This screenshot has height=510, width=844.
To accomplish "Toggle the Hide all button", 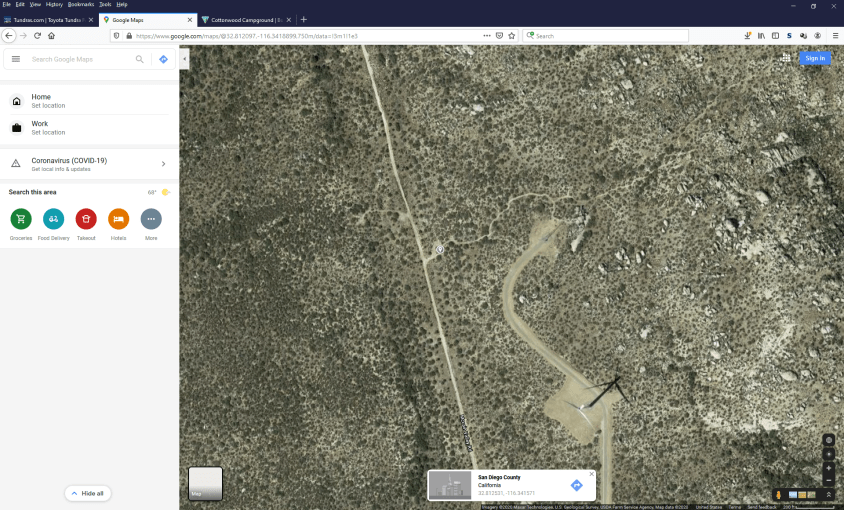I will 87,493.
